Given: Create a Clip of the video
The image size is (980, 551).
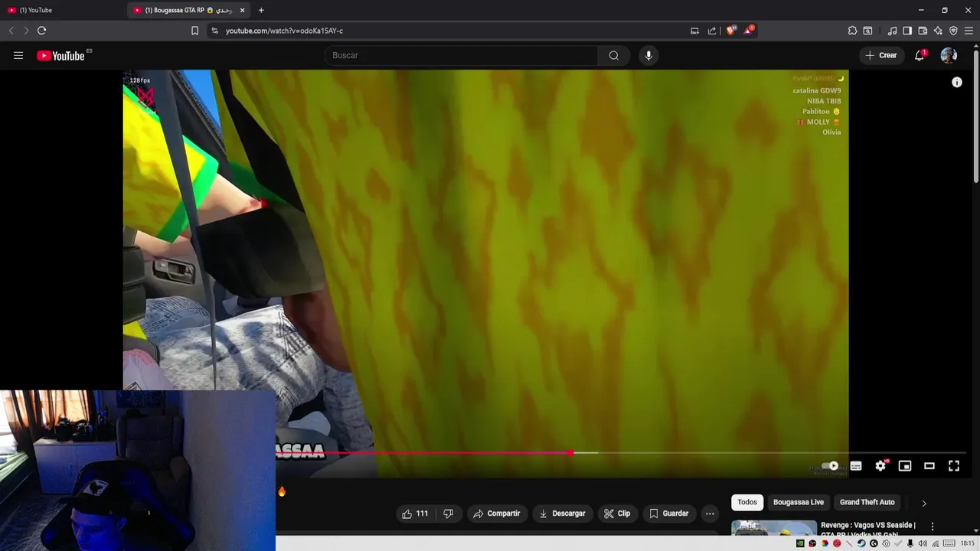Looking at the screenshot, I should pyautogui.click(x=617, y=514).
